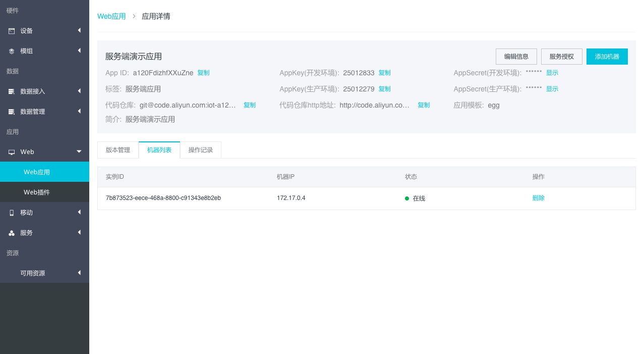Click the green online status dot
This screenshot has width=644, height=354.
click(407, 198)
